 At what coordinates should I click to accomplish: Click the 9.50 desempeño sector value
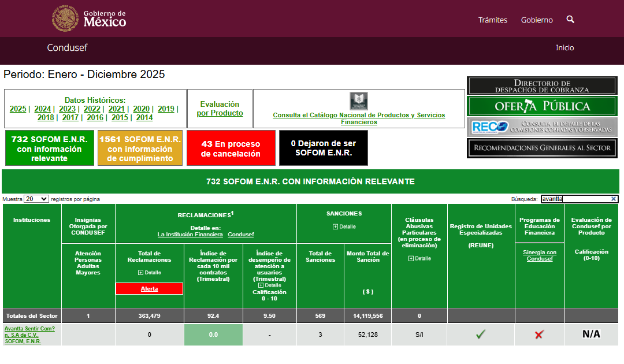[269, 316]
